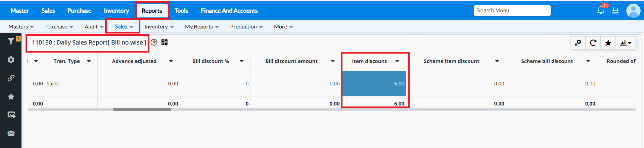This screenshot has width=644, height=148.
Task: Open the notification bell
Action: [x=601, y=10]
